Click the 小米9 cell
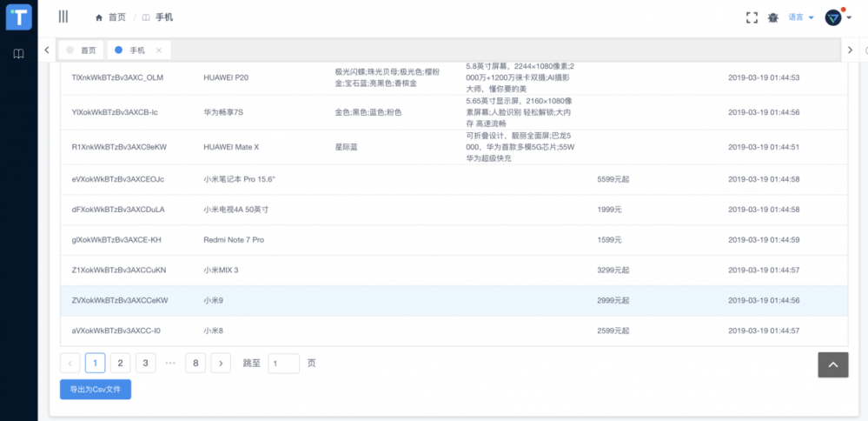The height and width of the screenshot is (421, 868). click(213, 300)
